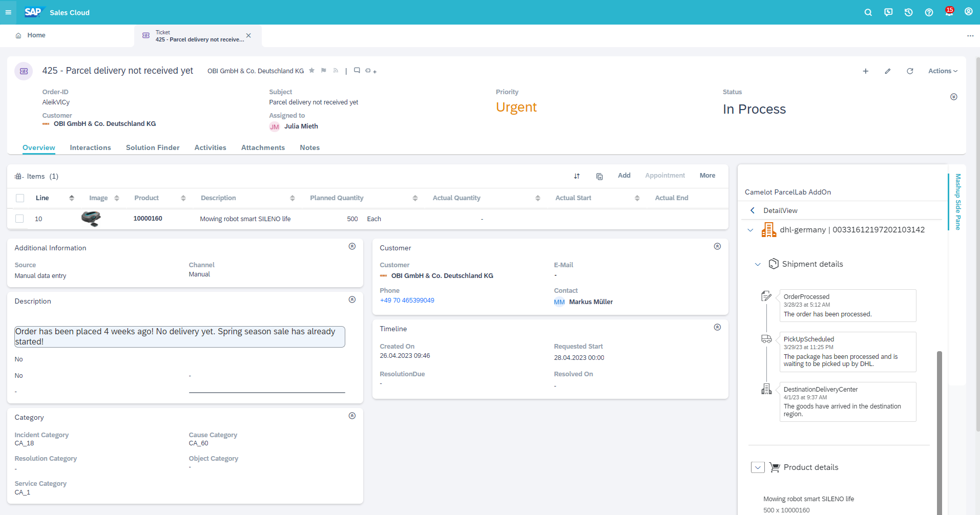This screenshot has height=515, width=980.
Task: Click the Shipment details package icon
Action: tap(774, 264)
